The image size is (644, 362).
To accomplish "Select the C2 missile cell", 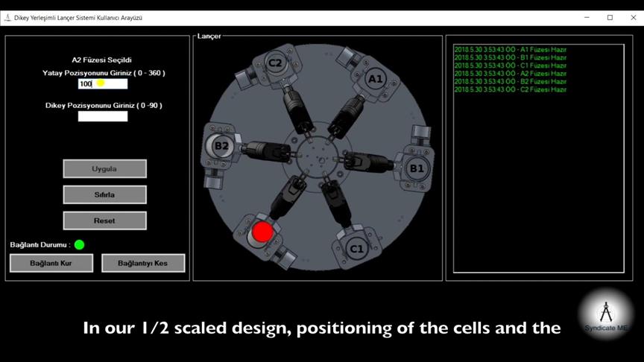I will pyautogui.click(x=275, y=63).
